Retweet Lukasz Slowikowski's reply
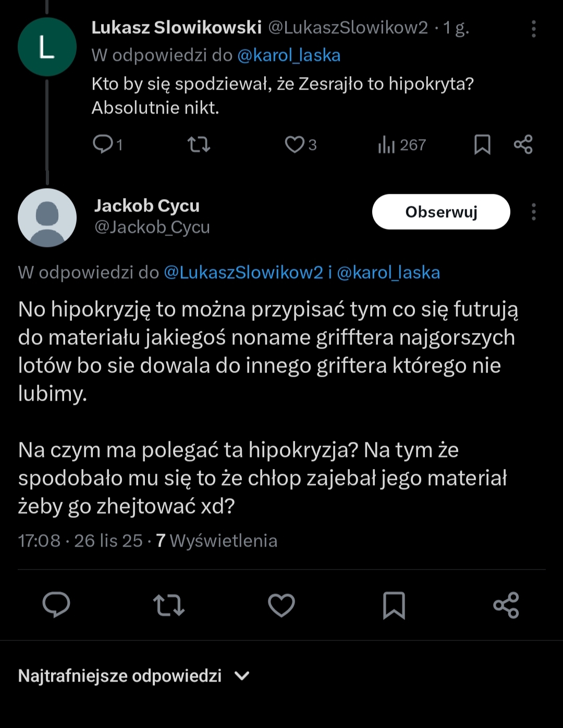Screen dimensions: 563x728 click(x=199, y=144)
